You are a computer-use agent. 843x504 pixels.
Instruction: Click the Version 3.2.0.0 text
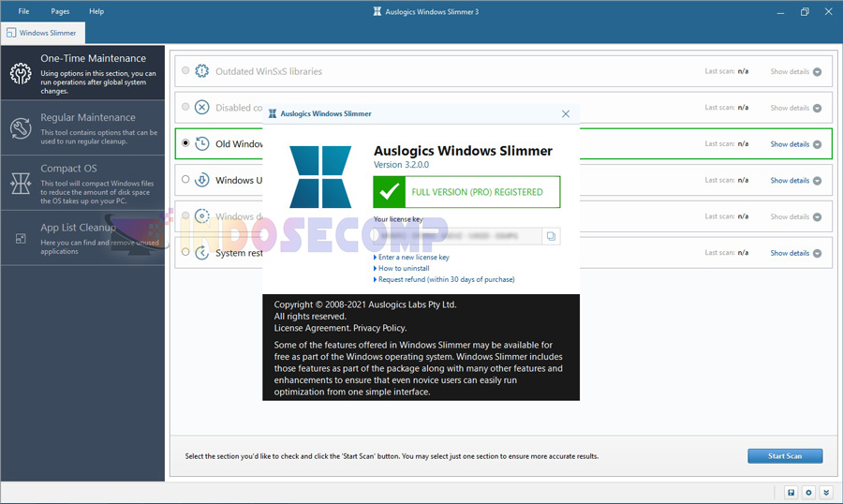point(401,165)
